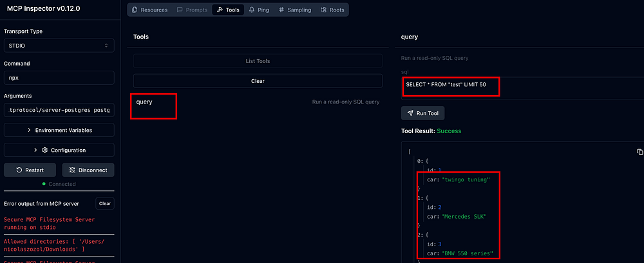Screen dimensions: 644x263
Task: Click the Roots tab tree icon
Action: tap(324, 10)
